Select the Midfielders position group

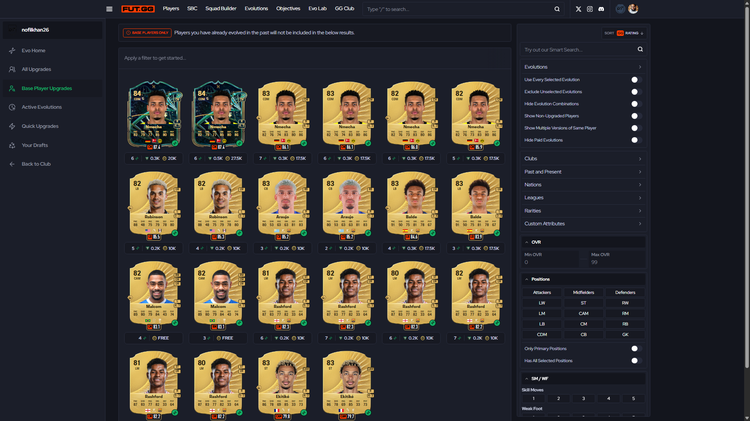point(584,292)
